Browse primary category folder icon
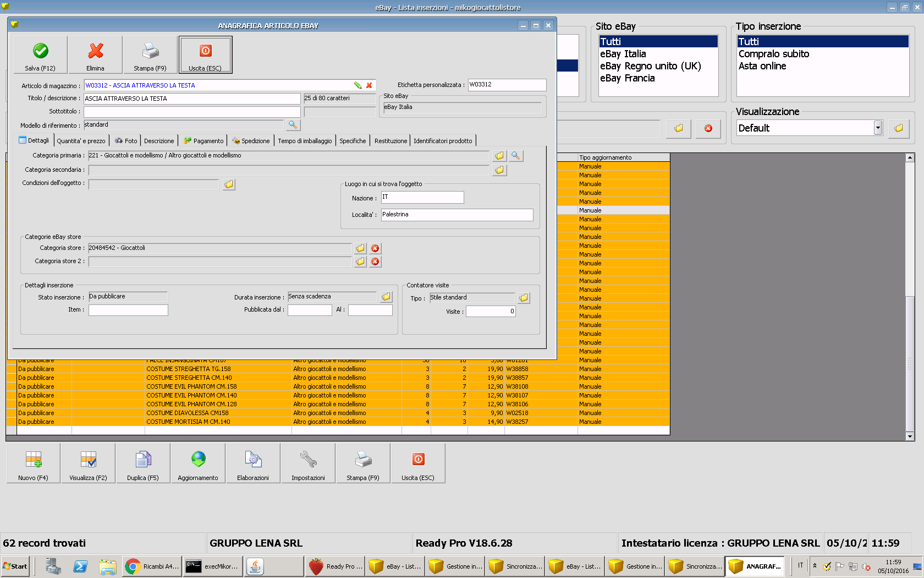The image size is (924, 578). 499,156
